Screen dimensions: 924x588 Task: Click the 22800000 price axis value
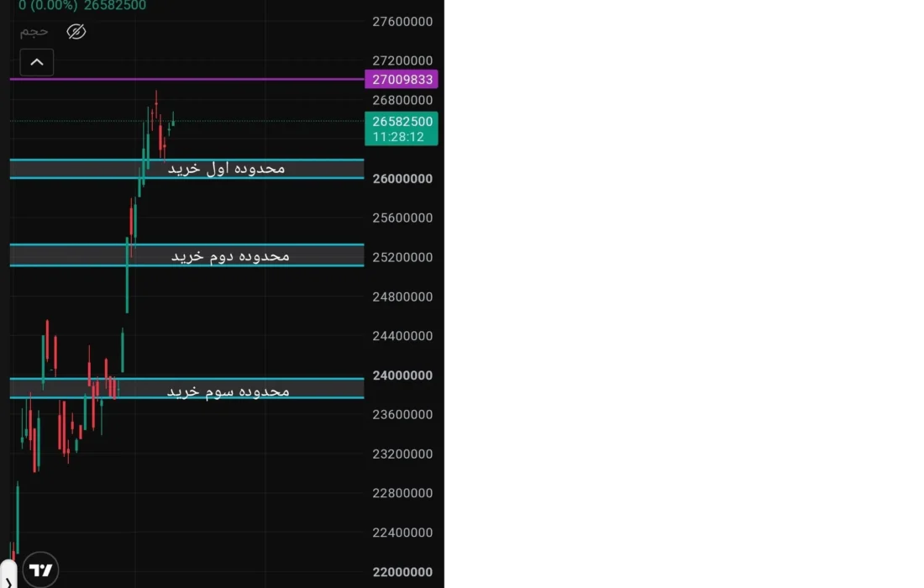[402, 493]
